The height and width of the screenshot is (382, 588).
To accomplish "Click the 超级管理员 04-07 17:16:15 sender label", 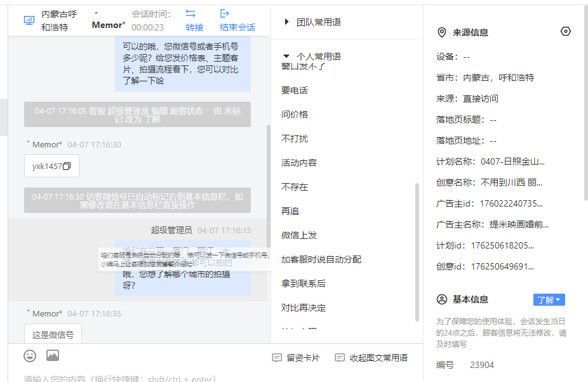I will (x=201, y=230).
